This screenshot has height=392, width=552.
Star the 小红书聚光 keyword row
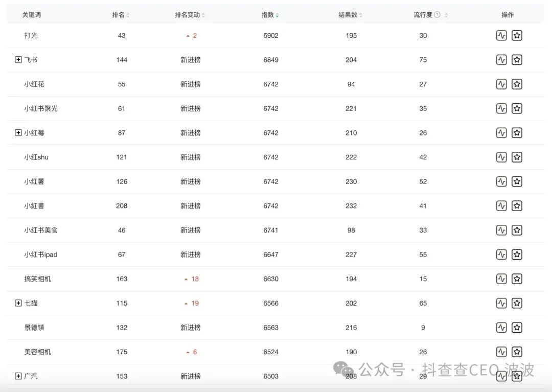point(517,108)
